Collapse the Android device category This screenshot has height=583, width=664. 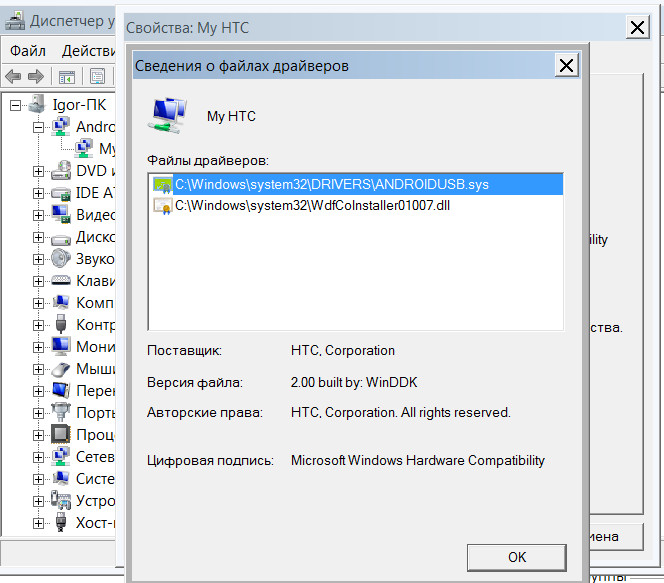coord(38,127)
